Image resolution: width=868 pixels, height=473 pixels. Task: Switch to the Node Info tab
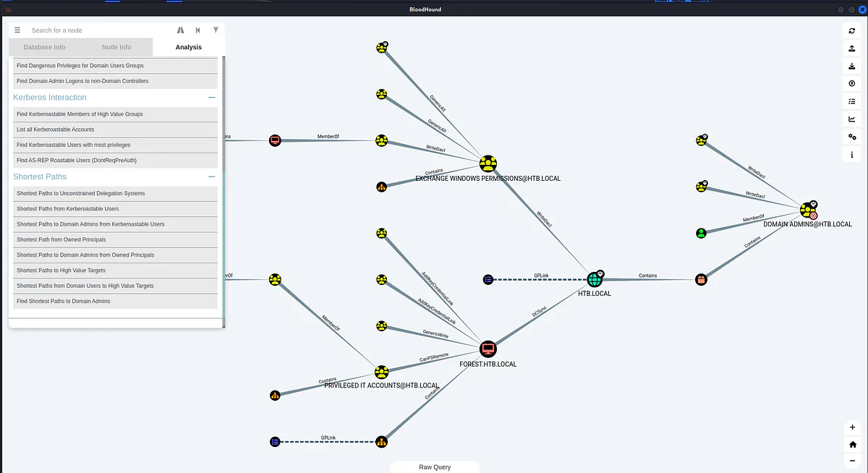click(x=116, y=47)
